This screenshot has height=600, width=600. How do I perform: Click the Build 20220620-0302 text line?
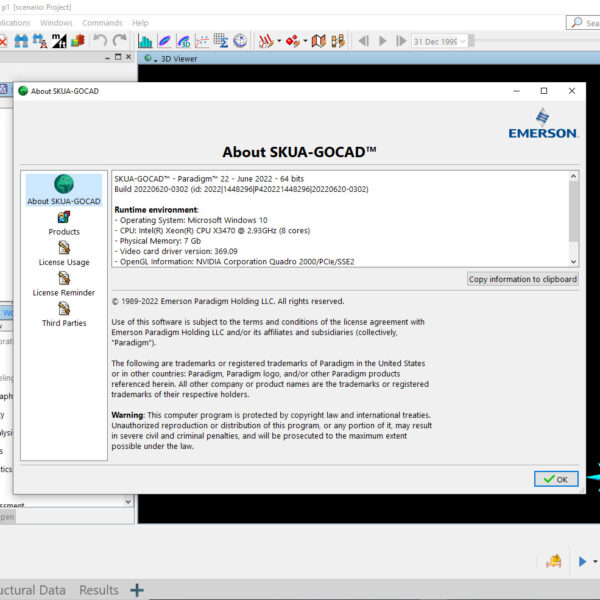click(x=241, y=189)
